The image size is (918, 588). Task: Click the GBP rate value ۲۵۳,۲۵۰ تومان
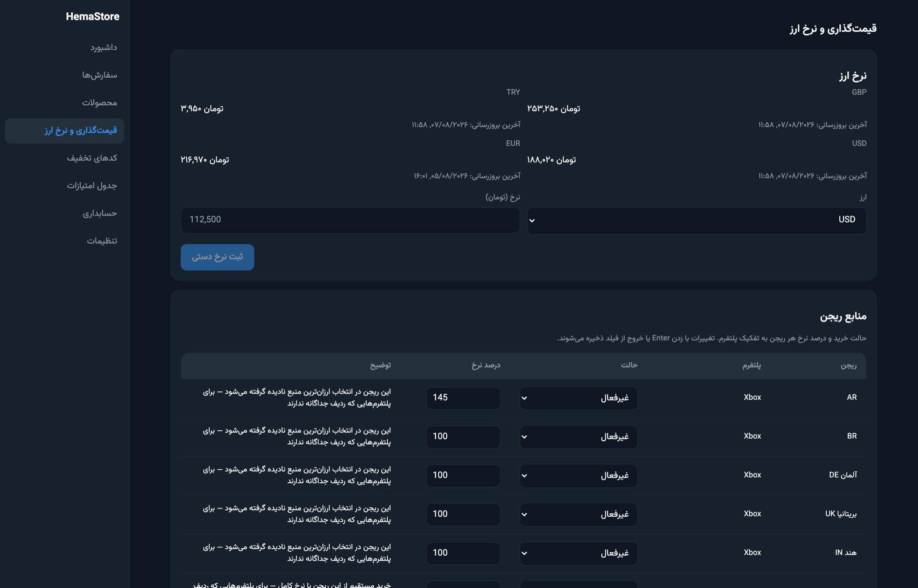(553, 109)
